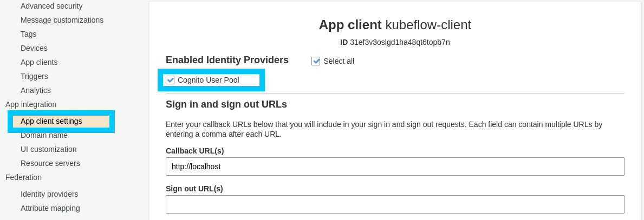Viewport: 644px width, 220px height.
Task: Open App client settings page
Action: coord(51,121)
